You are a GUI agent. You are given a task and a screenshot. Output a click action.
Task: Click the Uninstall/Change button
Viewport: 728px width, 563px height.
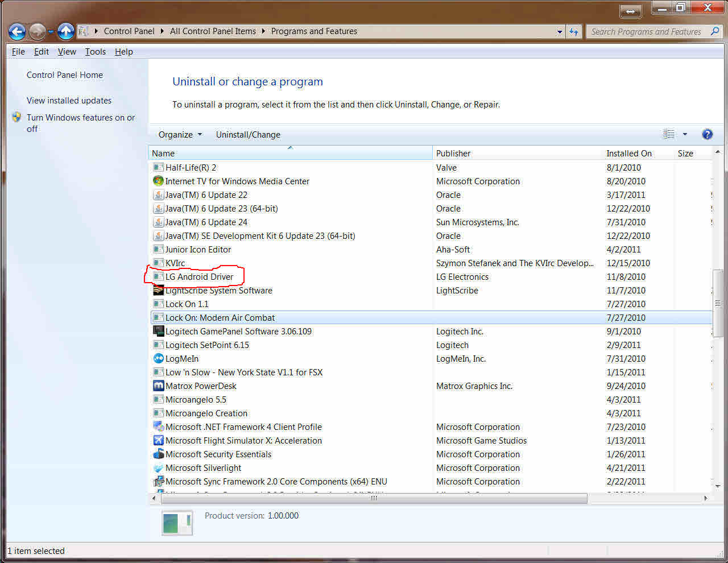[x=248, y=135]
